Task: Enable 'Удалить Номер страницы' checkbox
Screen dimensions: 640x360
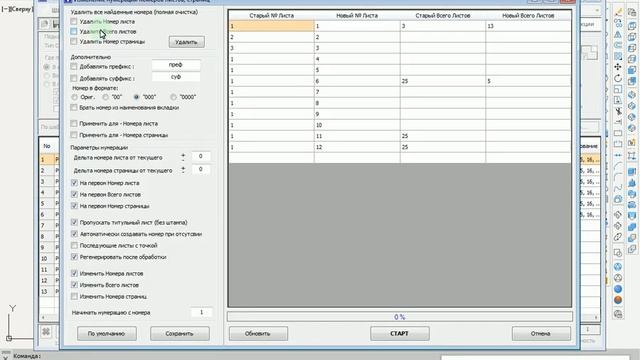Action: click(x=73, y=41)
